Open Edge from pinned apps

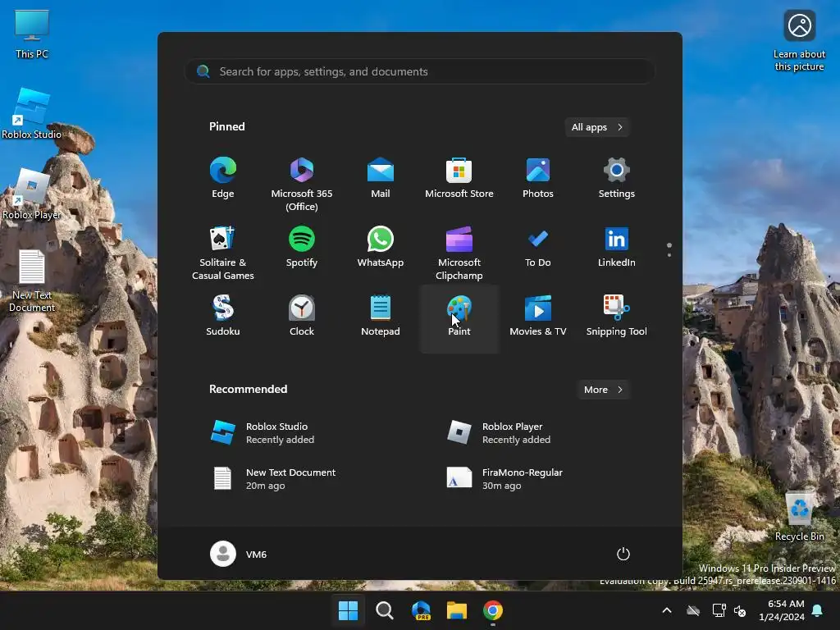[x=223, y=178]
